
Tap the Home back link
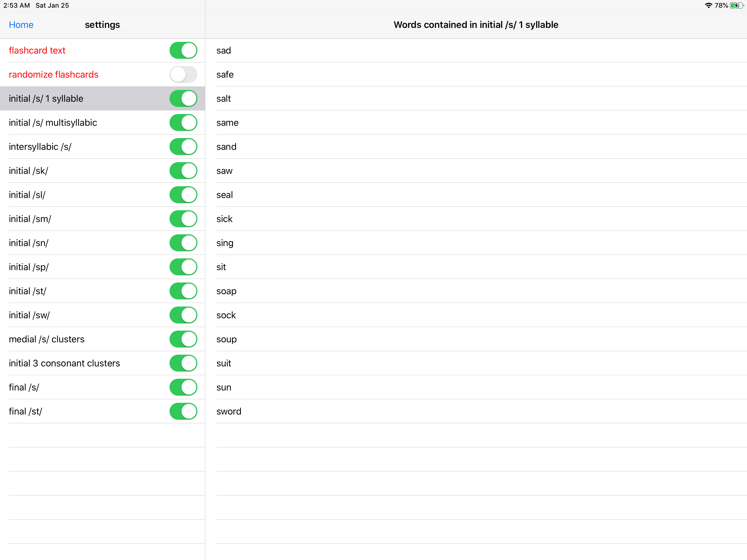[x=21, y=25]
